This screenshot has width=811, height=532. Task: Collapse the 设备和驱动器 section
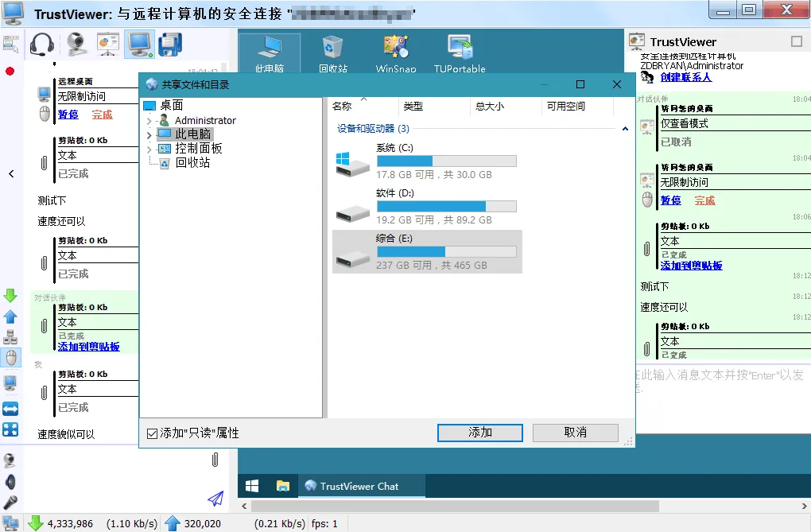pyautogui.click(x=625, y=127)
